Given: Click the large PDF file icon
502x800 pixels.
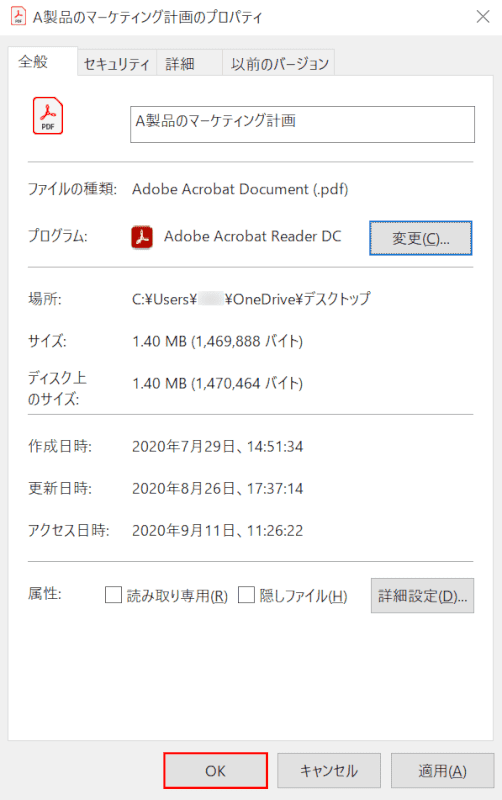Looking at the screenshot, I should click(x=48, y=116).
